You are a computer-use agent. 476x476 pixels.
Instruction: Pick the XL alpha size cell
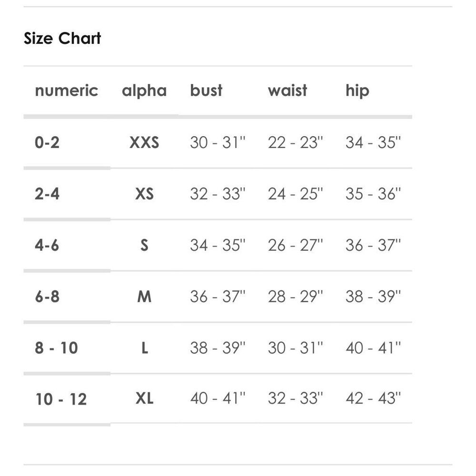pos(145,398)
